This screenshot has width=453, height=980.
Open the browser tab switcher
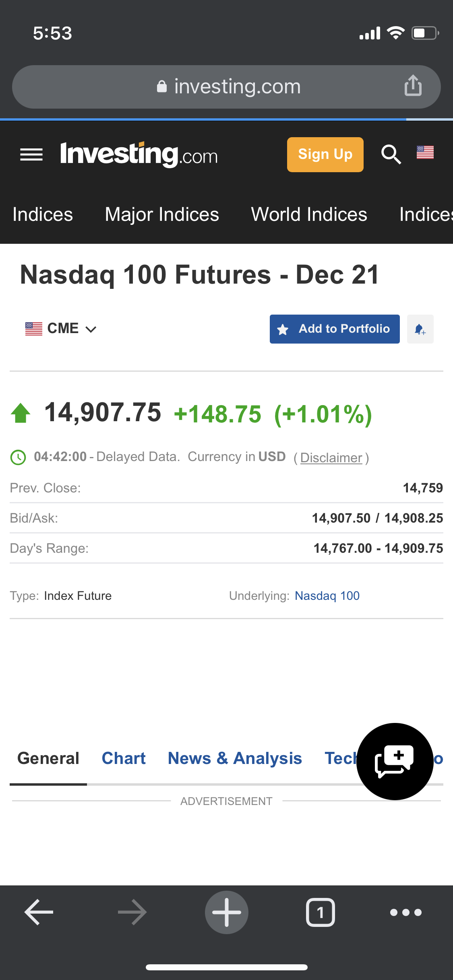[x=320, y=912]
